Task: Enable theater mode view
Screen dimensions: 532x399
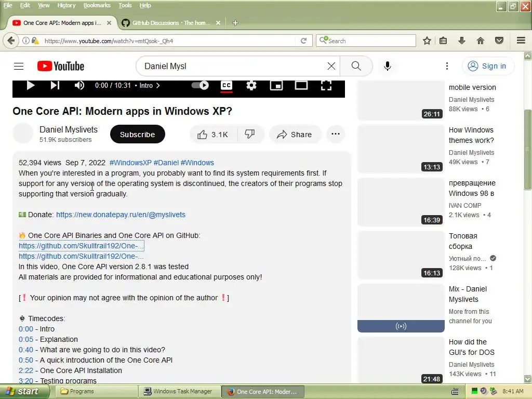Action: [301, 85]
